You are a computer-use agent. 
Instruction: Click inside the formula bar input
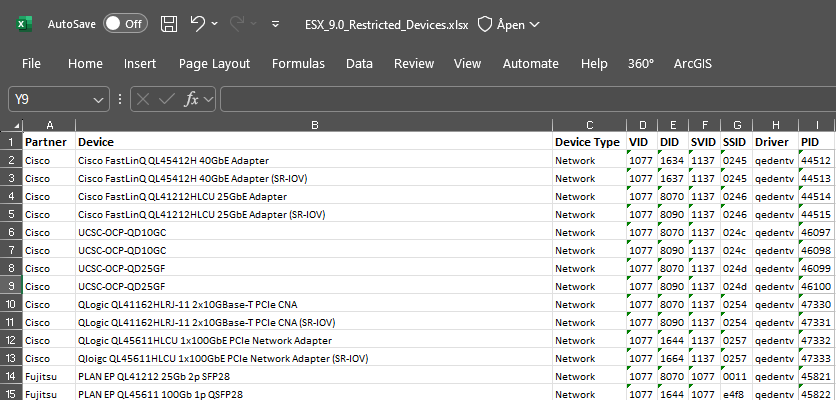(520, 99)
